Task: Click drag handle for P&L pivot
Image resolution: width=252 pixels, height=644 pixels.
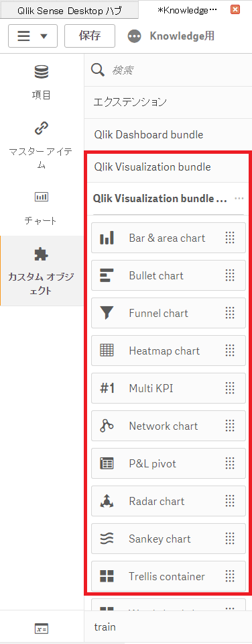Action: click(230, 464)
